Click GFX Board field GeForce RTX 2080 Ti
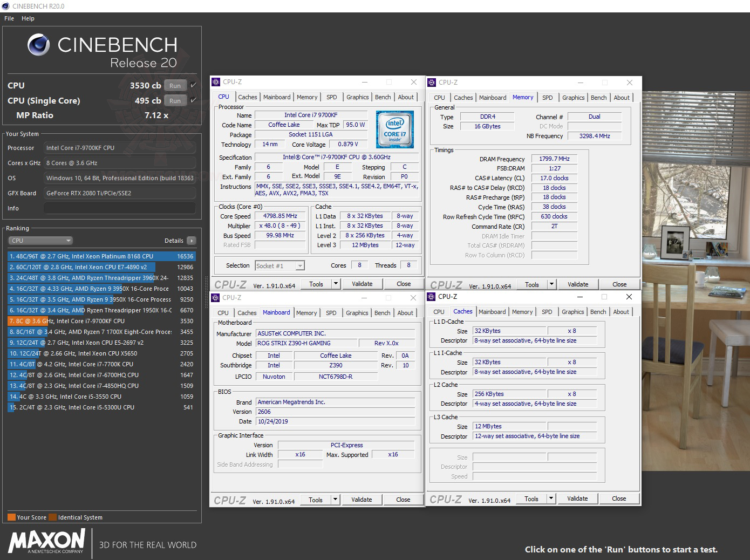The width and height of the screenshot is (750, 560). 119,193
